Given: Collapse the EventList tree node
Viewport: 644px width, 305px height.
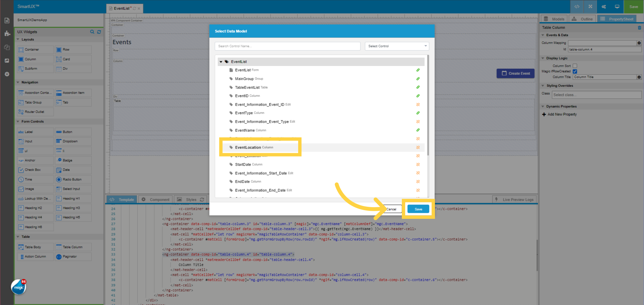Looking at the screenshot, I should [221, 62].
